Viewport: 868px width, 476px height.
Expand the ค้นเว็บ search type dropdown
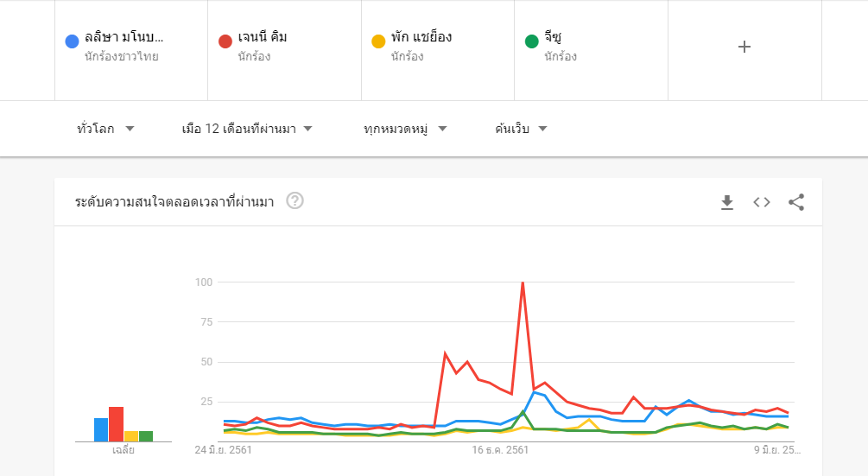point(522,129)
